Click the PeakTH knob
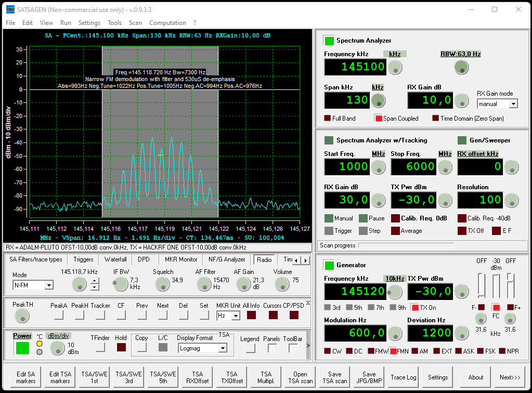 pyautogui.click(x=22, y=316)
